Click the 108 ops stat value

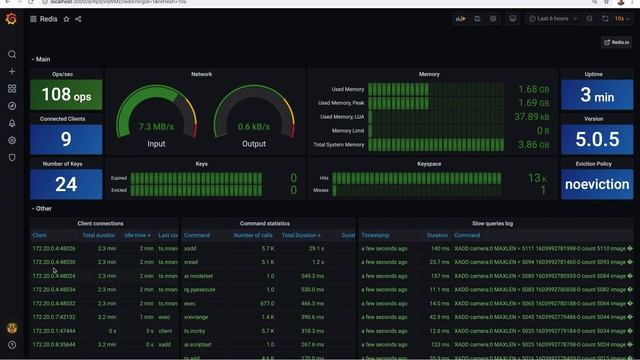[66, 95]
